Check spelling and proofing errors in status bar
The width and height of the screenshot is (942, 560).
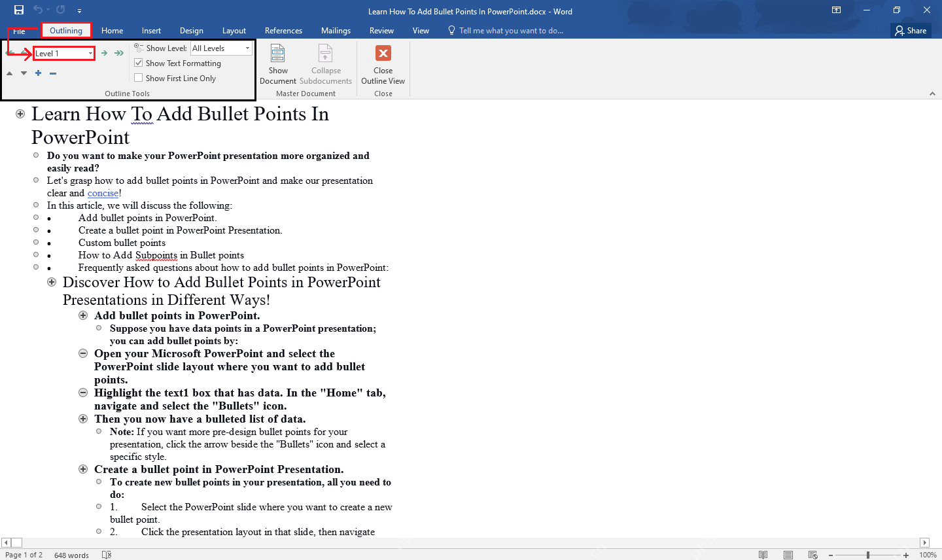[107, 555]
